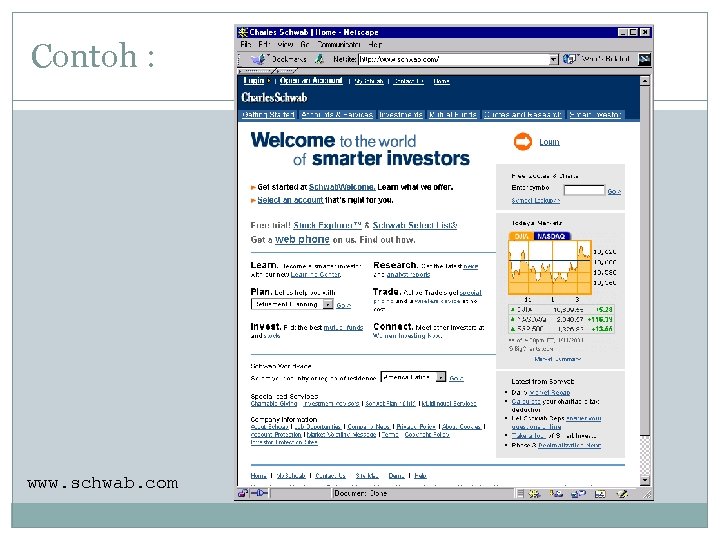Click the vertical scrollbar up arrow
This screenshot has width=720, height=540.
[645, 81]
